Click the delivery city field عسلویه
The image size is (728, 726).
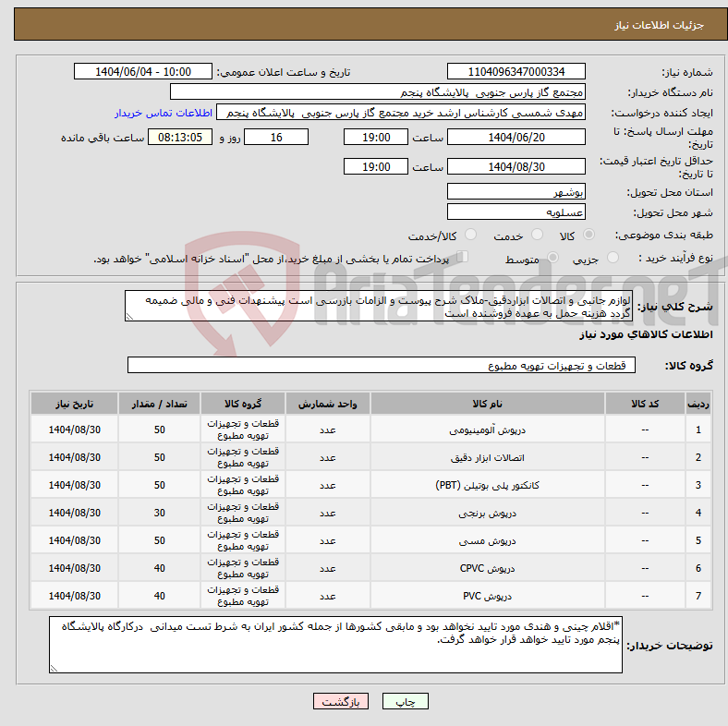tap(516, 212)
